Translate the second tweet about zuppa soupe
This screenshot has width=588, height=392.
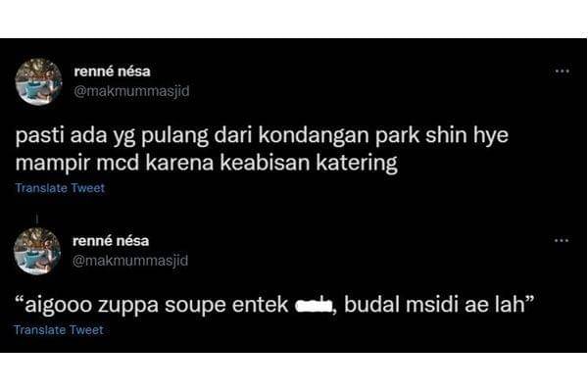(59, 330)
